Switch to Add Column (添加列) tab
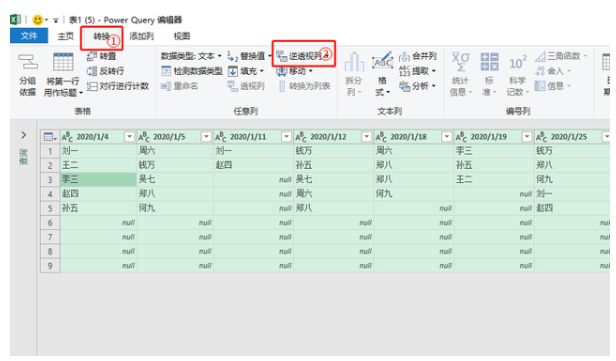 point(141,36)
